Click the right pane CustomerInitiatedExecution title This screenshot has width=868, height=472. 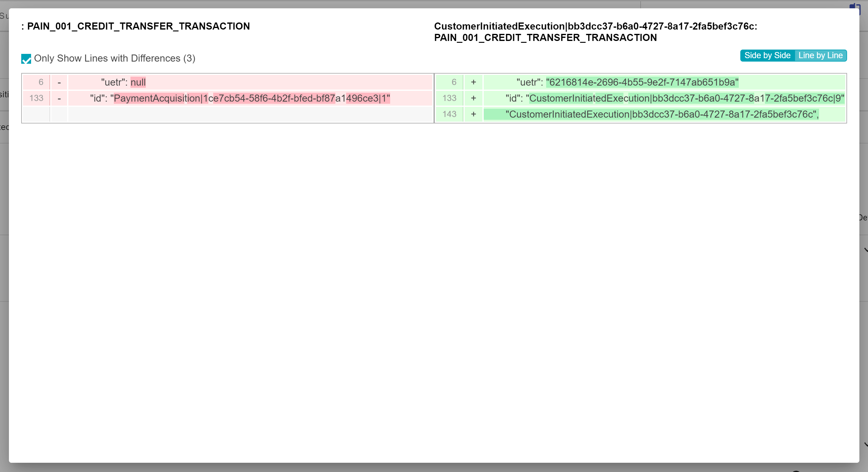point(595,26)
